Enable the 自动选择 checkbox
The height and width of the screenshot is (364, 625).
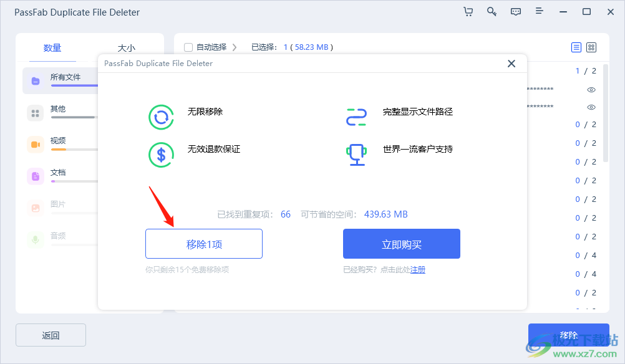point(188,47)
